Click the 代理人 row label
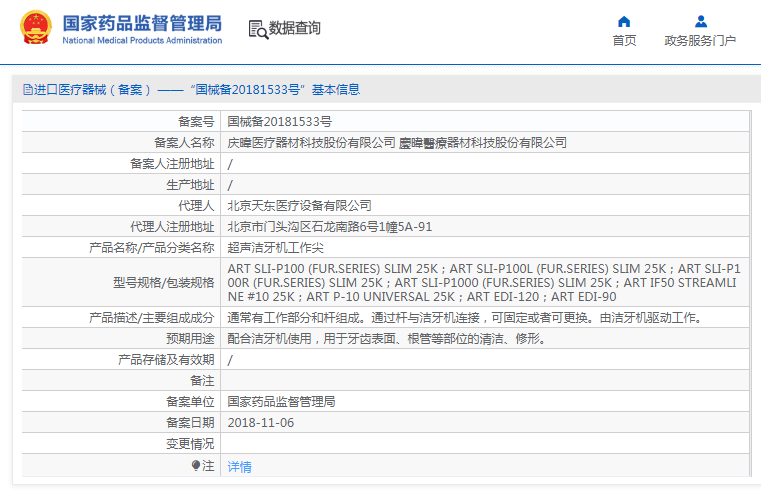 point(197,206)
